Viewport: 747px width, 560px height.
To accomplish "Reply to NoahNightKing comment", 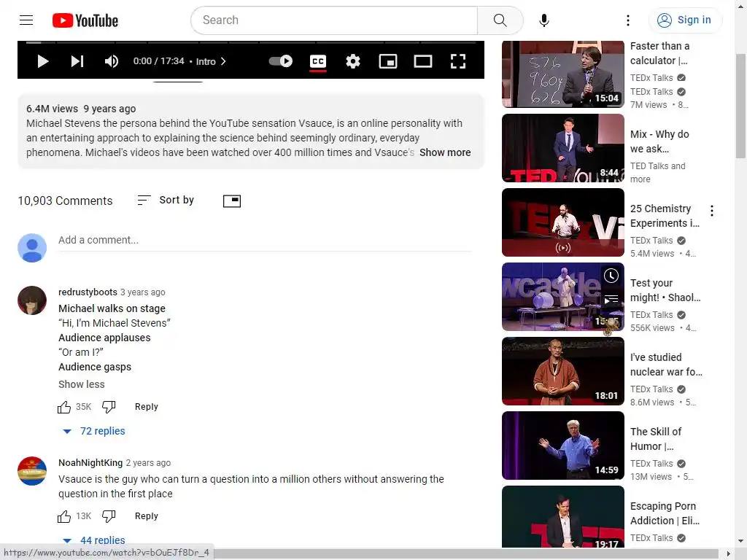I will [146, 516].
